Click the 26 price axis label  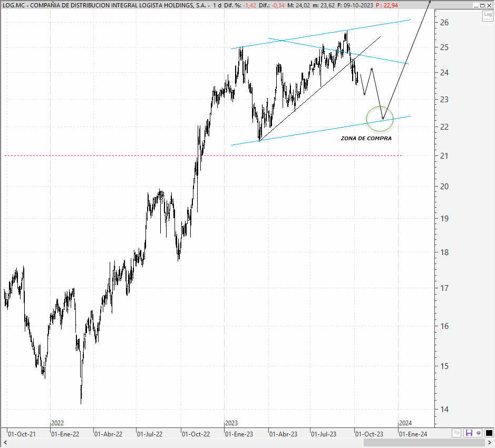point(444,23)
